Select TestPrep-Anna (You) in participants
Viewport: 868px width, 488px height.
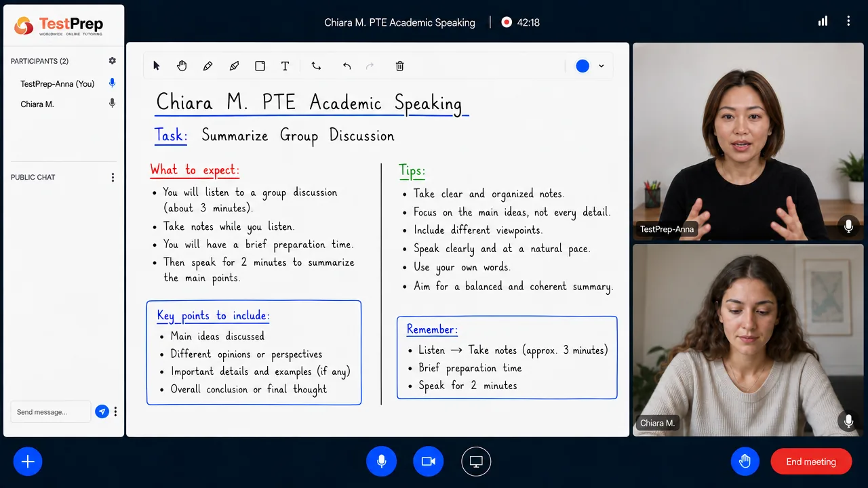click(58, 84)
